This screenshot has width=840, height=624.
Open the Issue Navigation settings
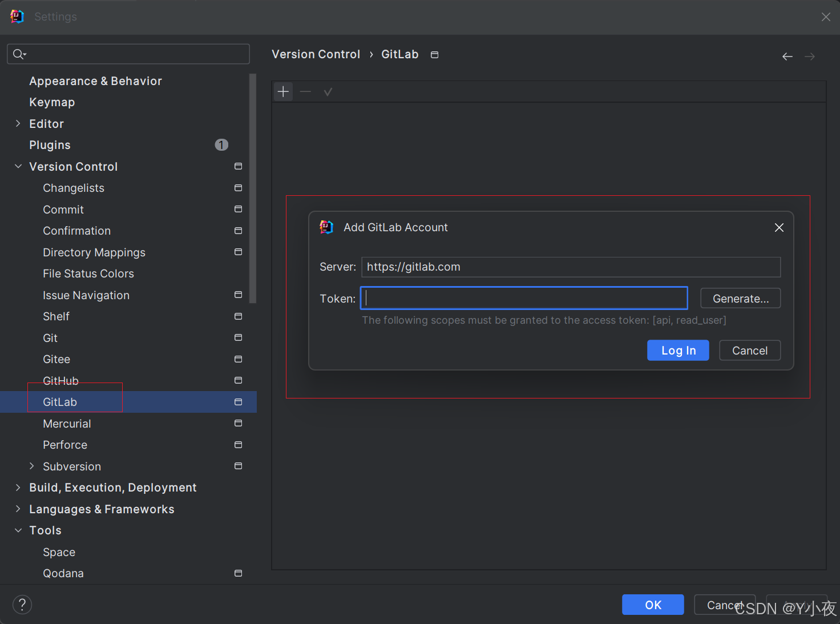pyautogui.click(x=86, y=295)
